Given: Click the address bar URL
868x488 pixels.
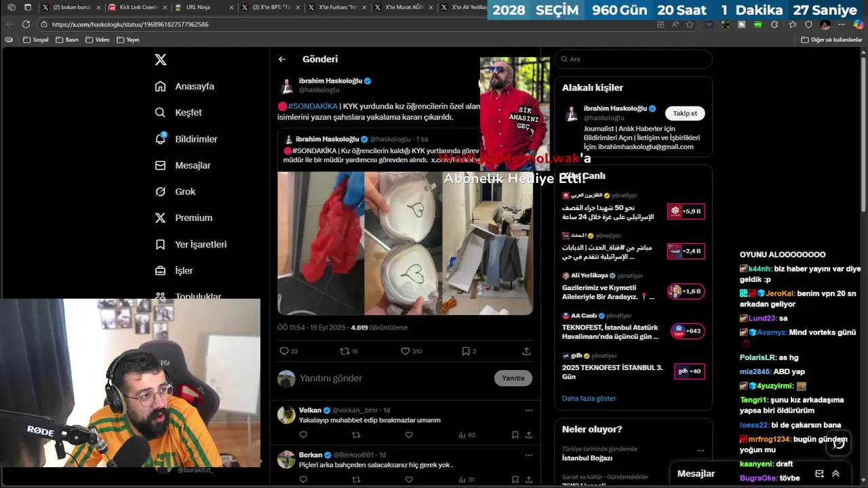Looking at the screenshot, I should tap(130, 24).
